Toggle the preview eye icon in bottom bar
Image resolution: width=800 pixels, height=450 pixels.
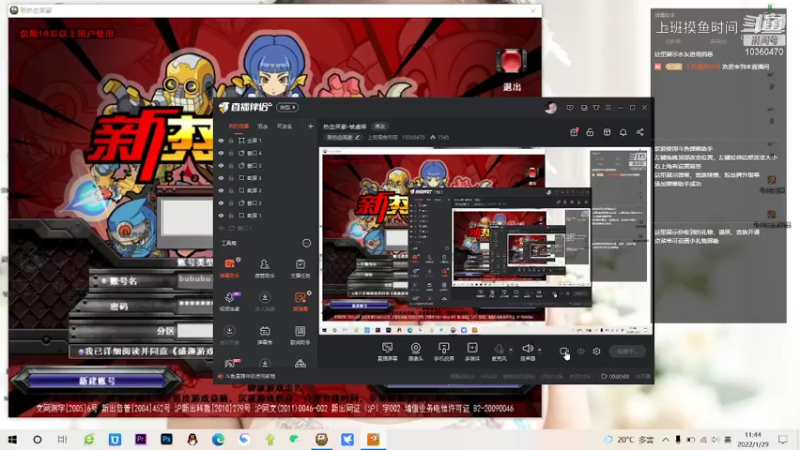581,352
